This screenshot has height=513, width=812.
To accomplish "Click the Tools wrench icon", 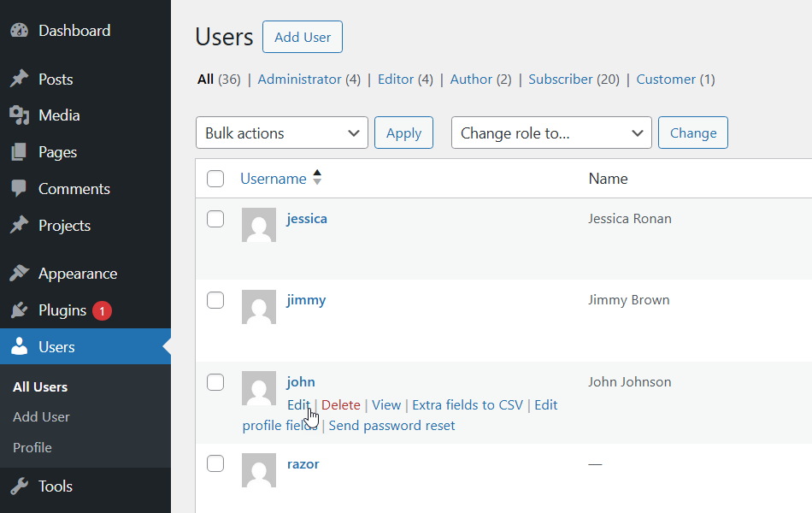I will click(x=19, y=486).
